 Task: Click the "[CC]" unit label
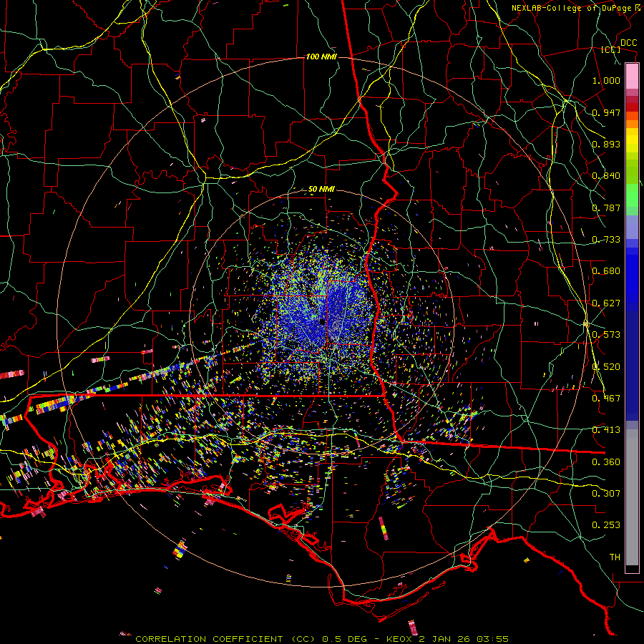[611, 50]
